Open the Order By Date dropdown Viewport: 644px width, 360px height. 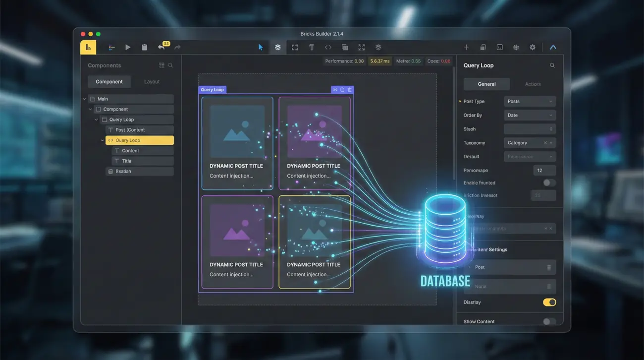(530, 116)
